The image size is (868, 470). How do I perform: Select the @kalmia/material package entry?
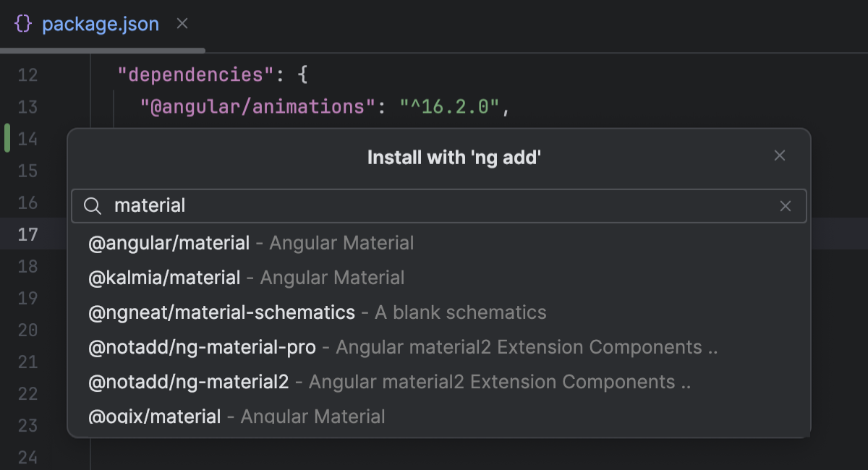coord(163,278)
